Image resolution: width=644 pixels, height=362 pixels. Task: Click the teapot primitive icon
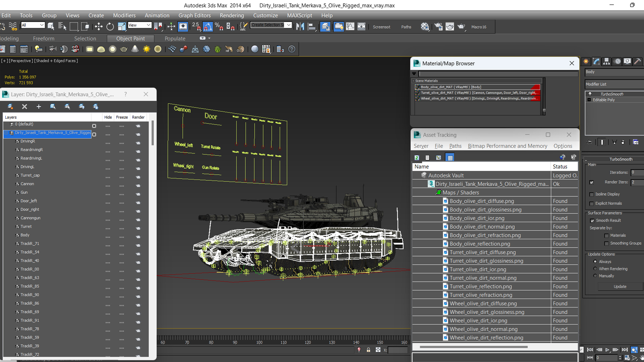click(x=124, y=49)
